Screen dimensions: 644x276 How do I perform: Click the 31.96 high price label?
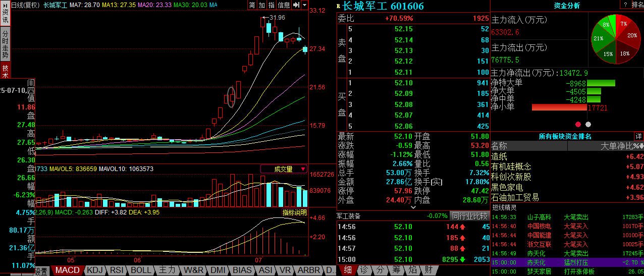[x=278, y=18]
